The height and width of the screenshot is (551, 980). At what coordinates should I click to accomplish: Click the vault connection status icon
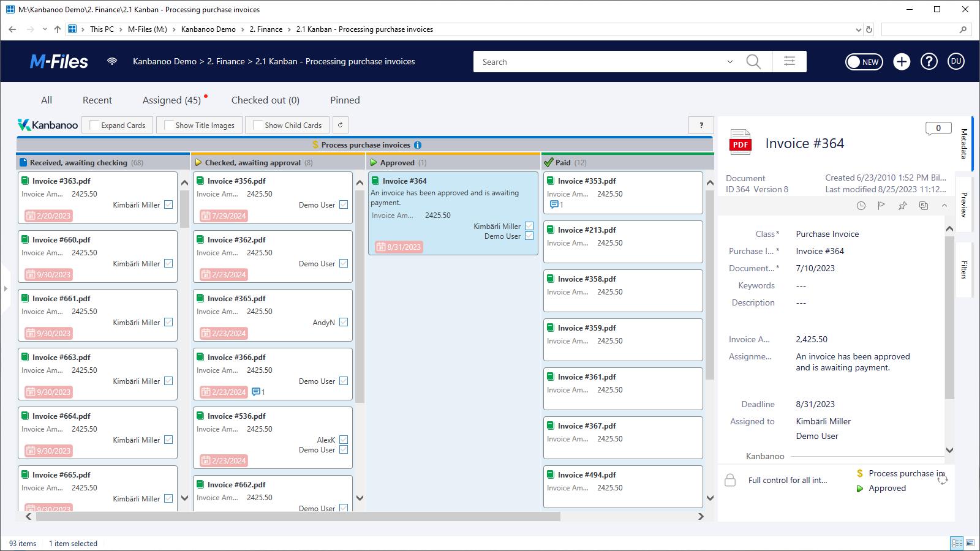click(112, 61)
